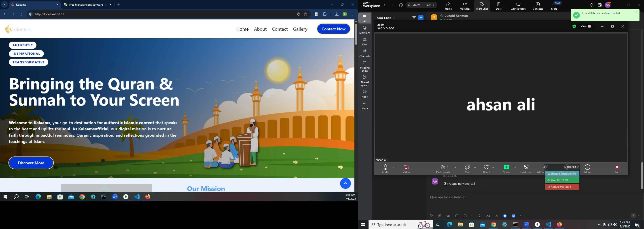Toggle the meeting Audio microphone
644x229 pixels.
tap(386, 169)
